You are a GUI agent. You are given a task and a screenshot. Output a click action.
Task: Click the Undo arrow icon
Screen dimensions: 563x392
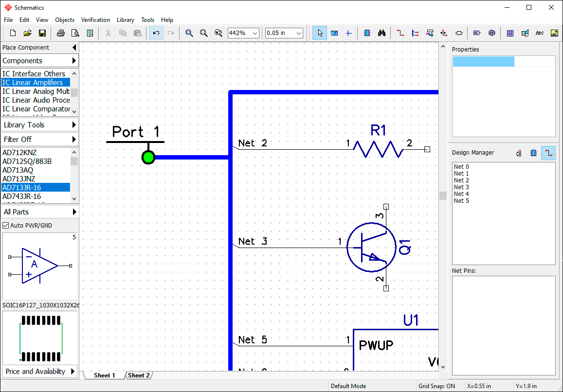[156, 33]
